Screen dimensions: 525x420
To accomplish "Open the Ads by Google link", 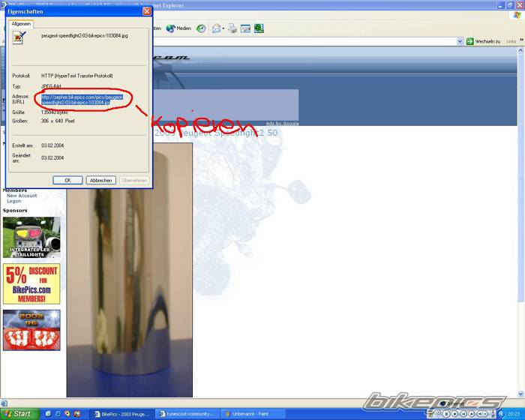I will pos(282,123).
